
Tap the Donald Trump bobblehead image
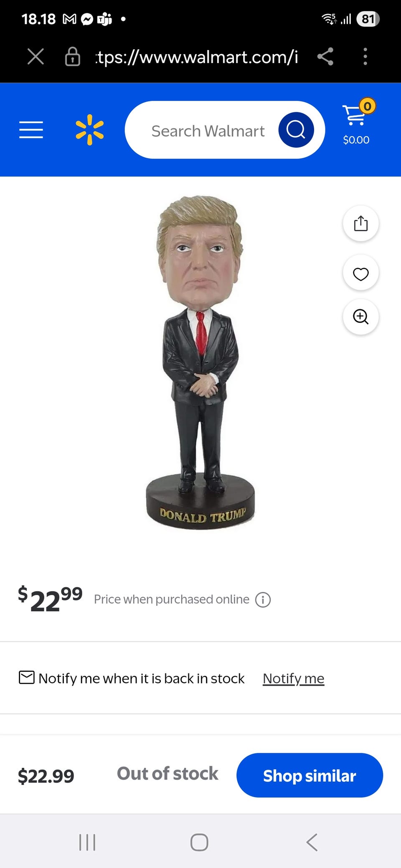coord(200,362)
